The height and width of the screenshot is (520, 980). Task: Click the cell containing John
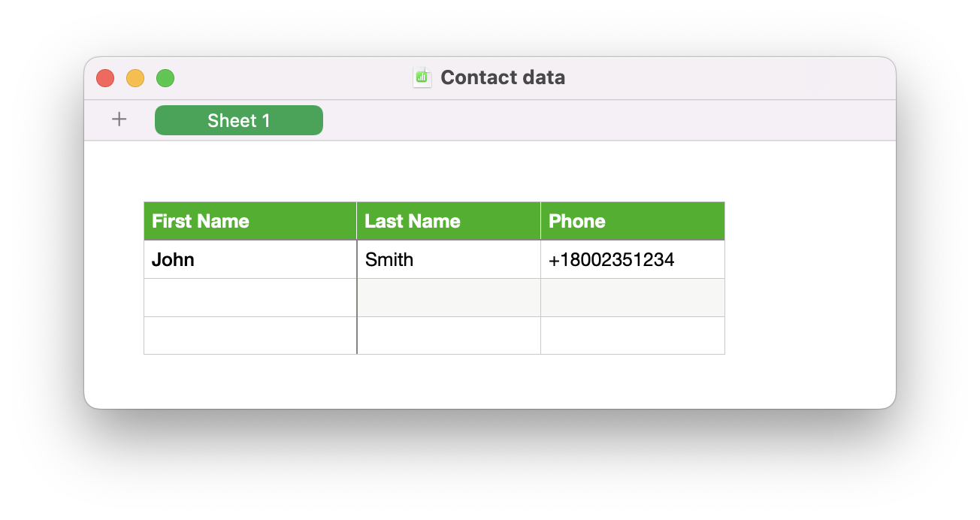tap(250, 258)
